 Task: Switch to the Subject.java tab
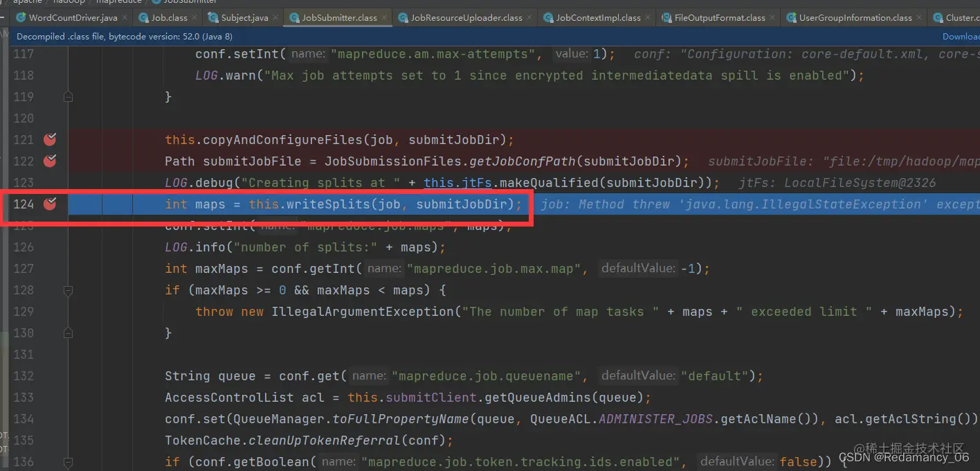coord(242,17)
